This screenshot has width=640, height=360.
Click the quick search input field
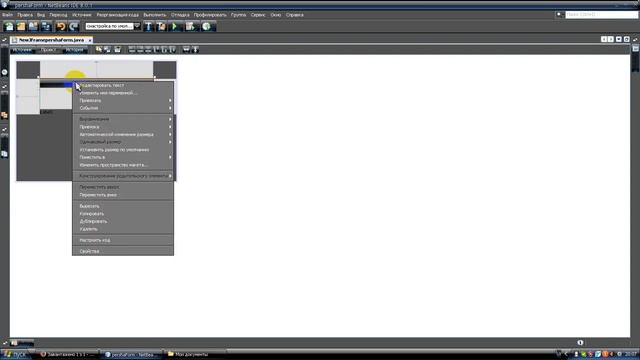point(601,15)
